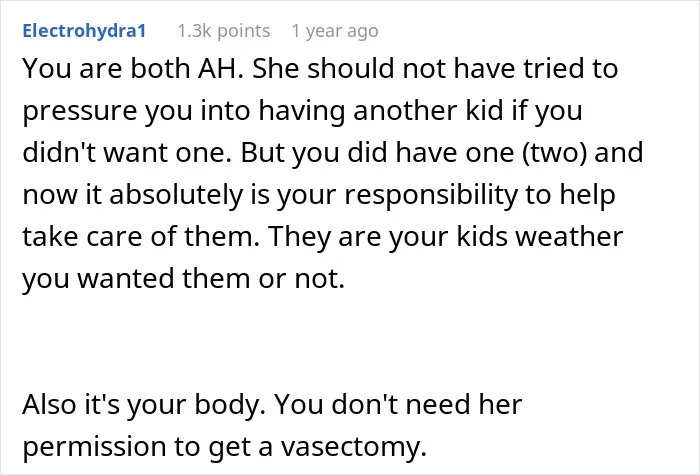Click the text 'Also it's your body'
Screen dimensions: 700x475
point(143,405)
